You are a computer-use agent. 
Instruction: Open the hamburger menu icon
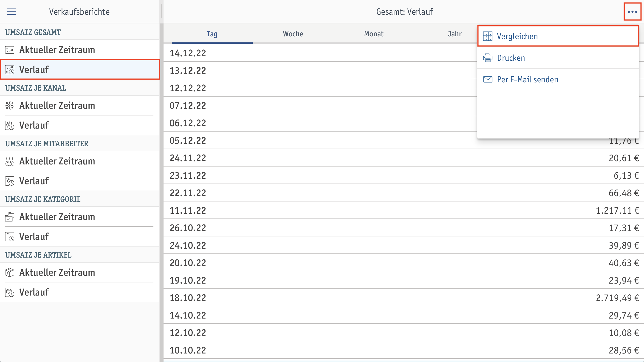11,12
